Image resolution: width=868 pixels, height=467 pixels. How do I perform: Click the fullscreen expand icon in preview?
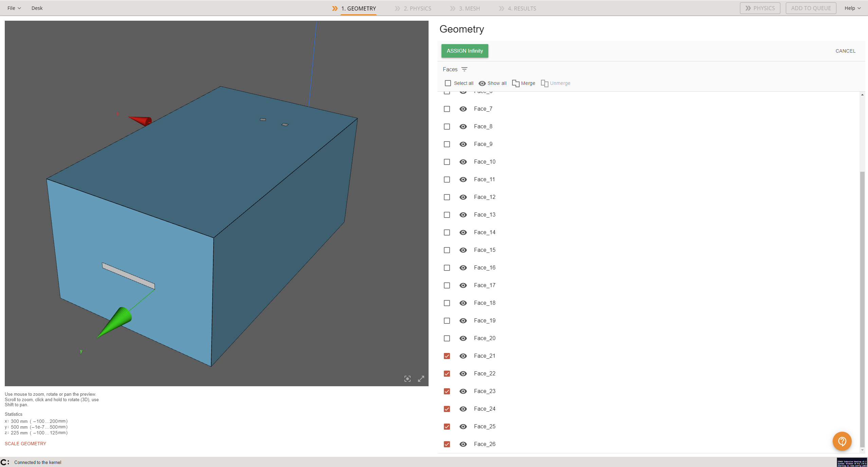point(421,379)
